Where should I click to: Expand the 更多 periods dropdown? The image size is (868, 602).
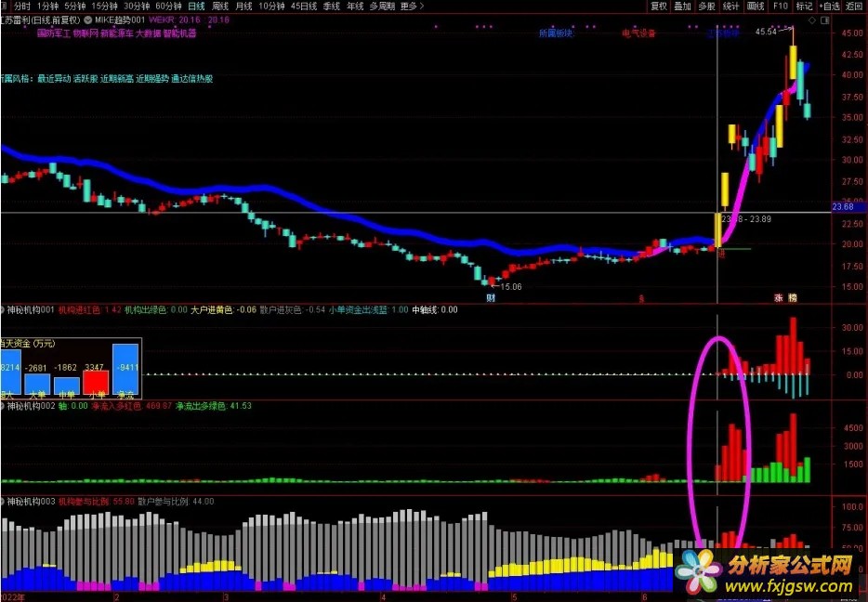(412, 7)
